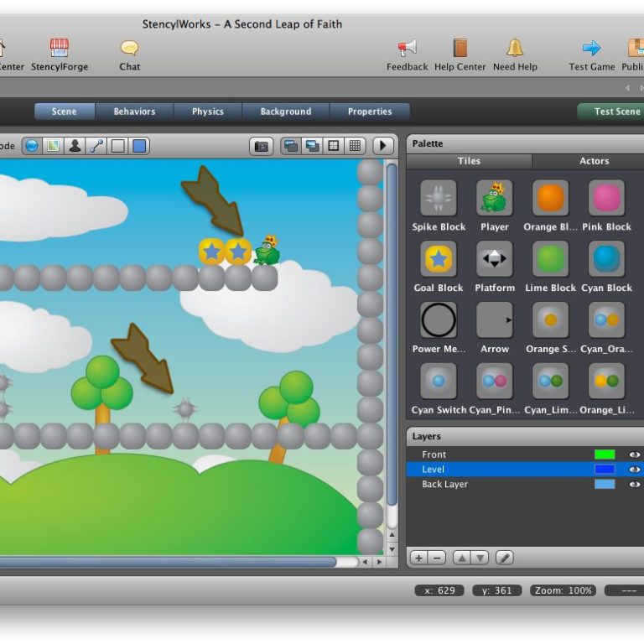Pick the Spike Block actor

pos(439,198)
